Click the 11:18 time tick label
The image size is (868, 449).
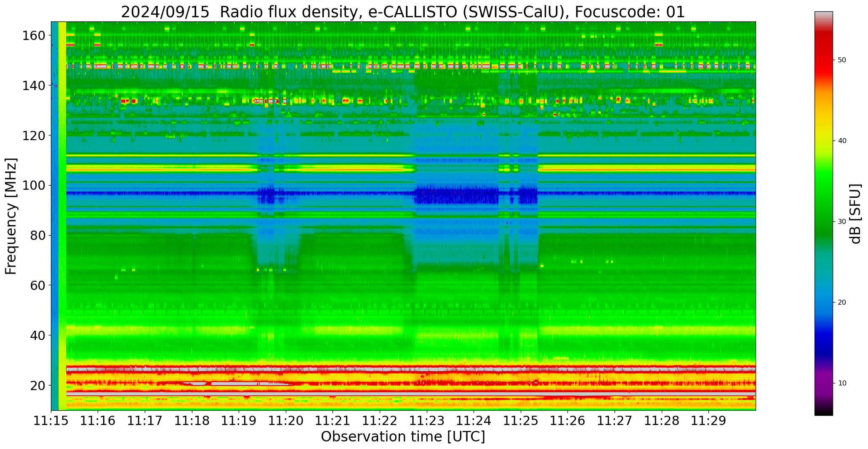point(192,420)
